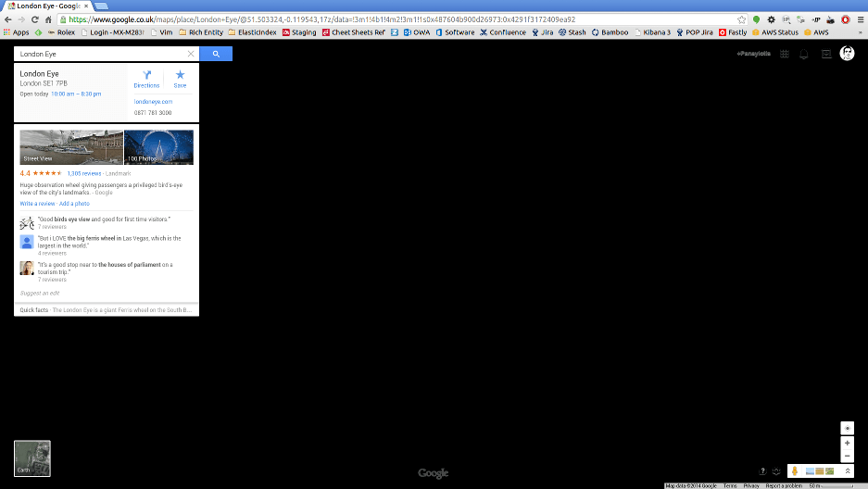Select the London Eye browser tab
Screen dimensions: 868x489
click(48, 6)
